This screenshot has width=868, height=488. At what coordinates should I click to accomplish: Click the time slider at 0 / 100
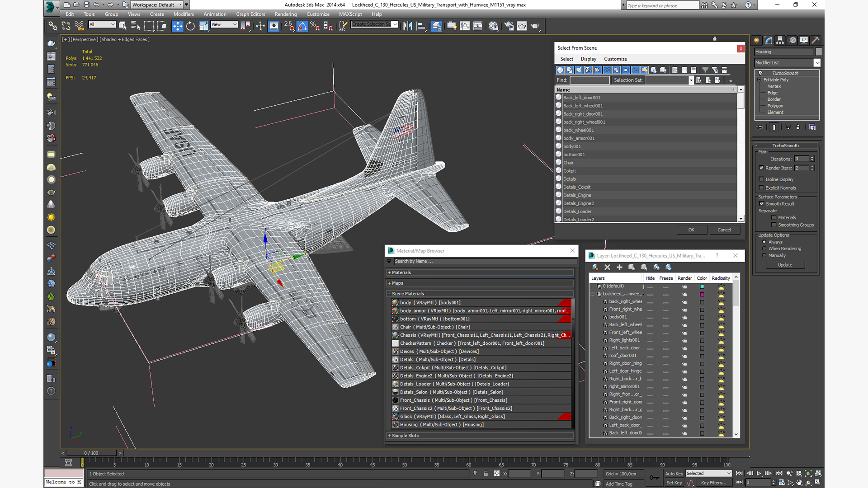pos(91,453)
